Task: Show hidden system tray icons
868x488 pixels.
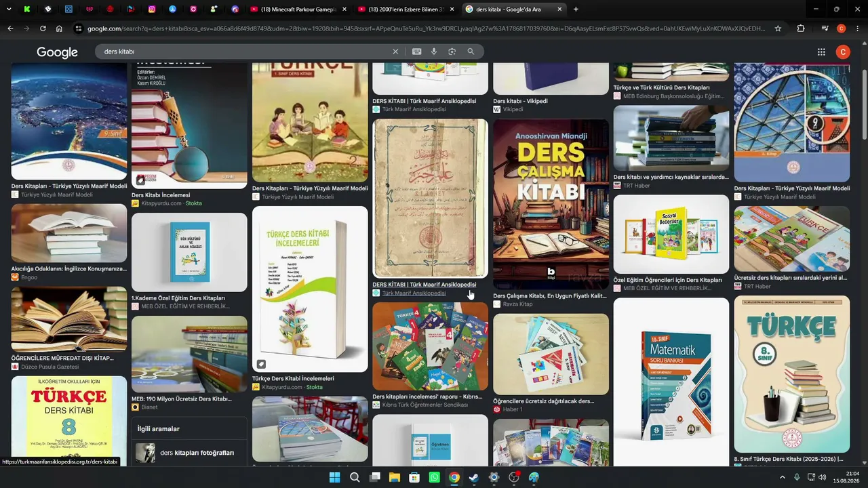Action: click(782, 477)
